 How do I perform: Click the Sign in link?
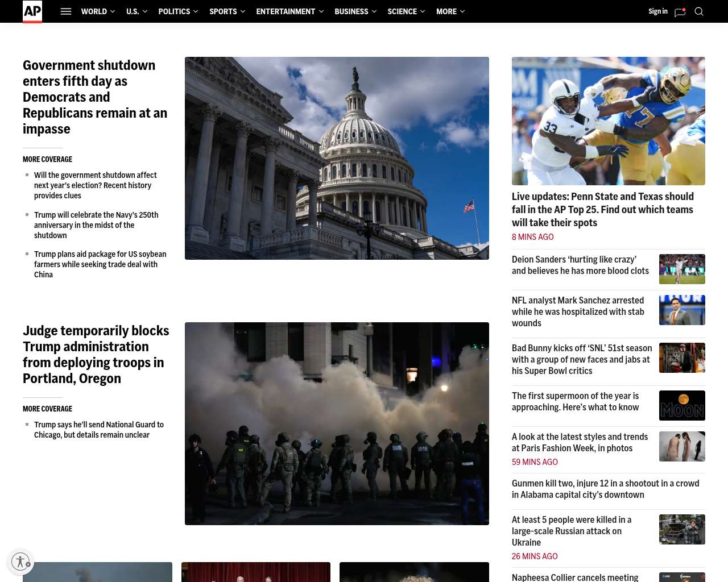(658, 11)
